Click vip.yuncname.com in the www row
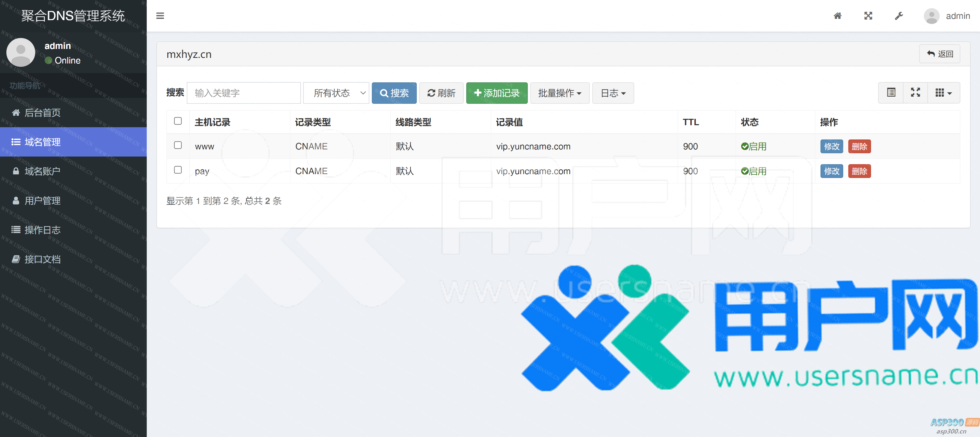Image resolution: width=980 pixels, height=437 pixels. click(533, 146)
